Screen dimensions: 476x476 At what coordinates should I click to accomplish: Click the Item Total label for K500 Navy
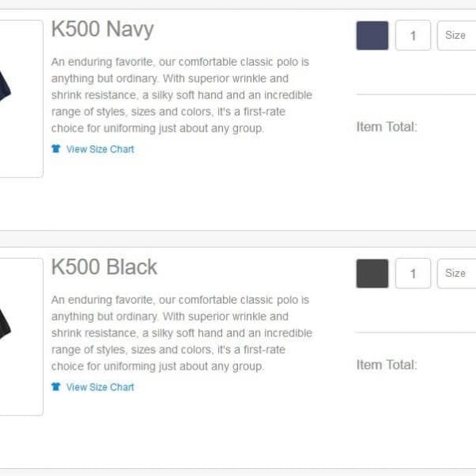point(387,127)
